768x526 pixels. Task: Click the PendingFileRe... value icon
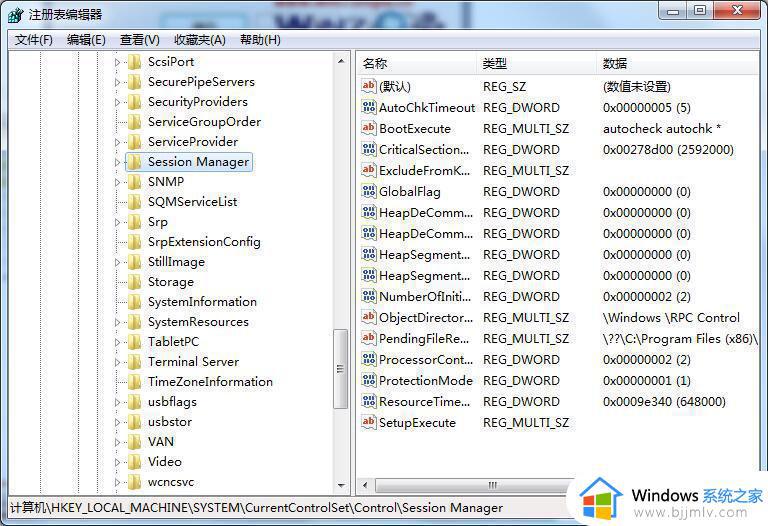click(369, 338)
